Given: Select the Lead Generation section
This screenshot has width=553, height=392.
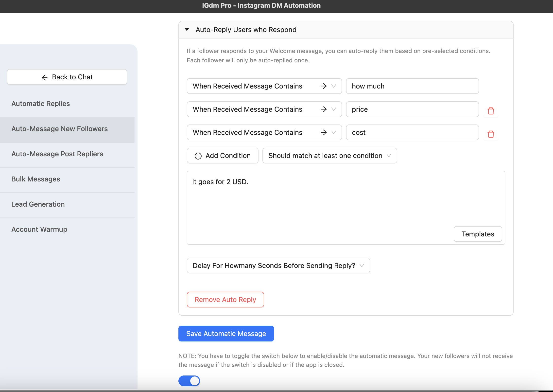Looking at the screenshot, I should tap(38, 204).
